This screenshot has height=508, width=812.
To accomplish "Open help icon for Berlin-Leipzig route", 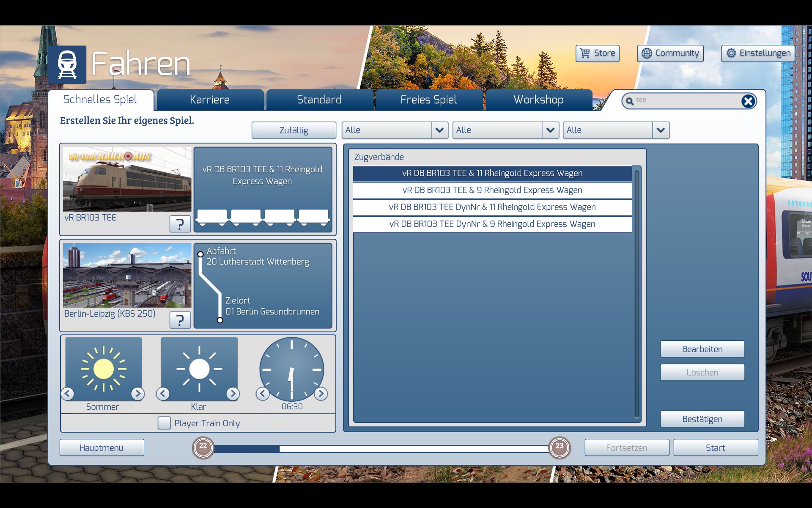I will (x=180, y=320).
